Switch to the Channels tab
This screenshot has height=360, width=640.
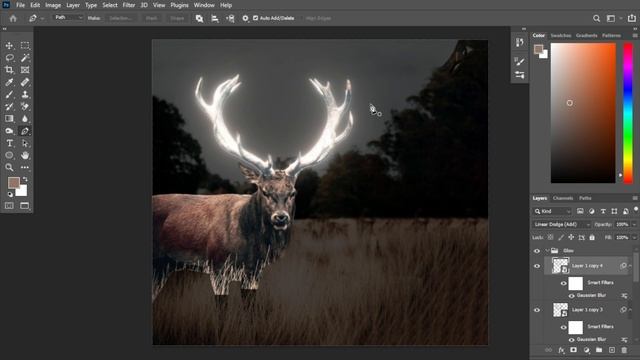point(563,198)
